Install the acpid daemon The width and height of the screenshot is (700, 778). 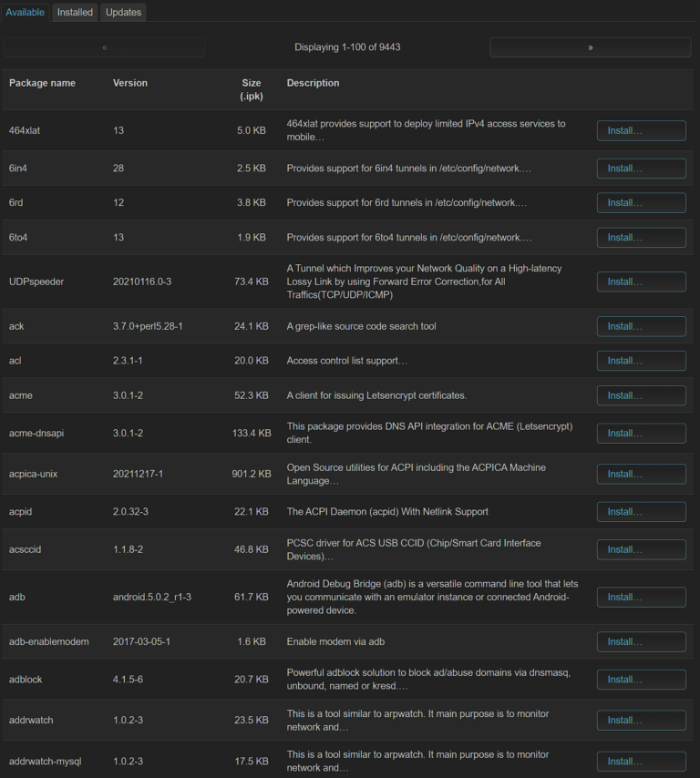[641, 511]
